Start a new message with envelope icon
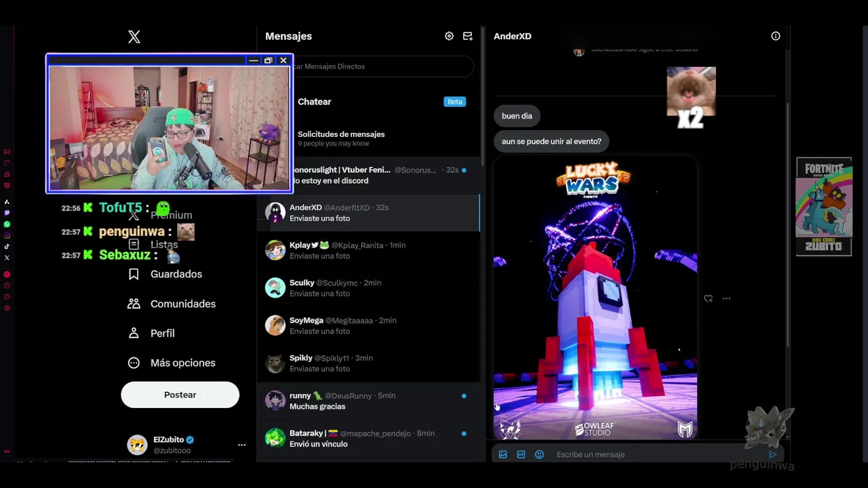The height and width of the screenshot is (488, 868). tap(468, 36)
